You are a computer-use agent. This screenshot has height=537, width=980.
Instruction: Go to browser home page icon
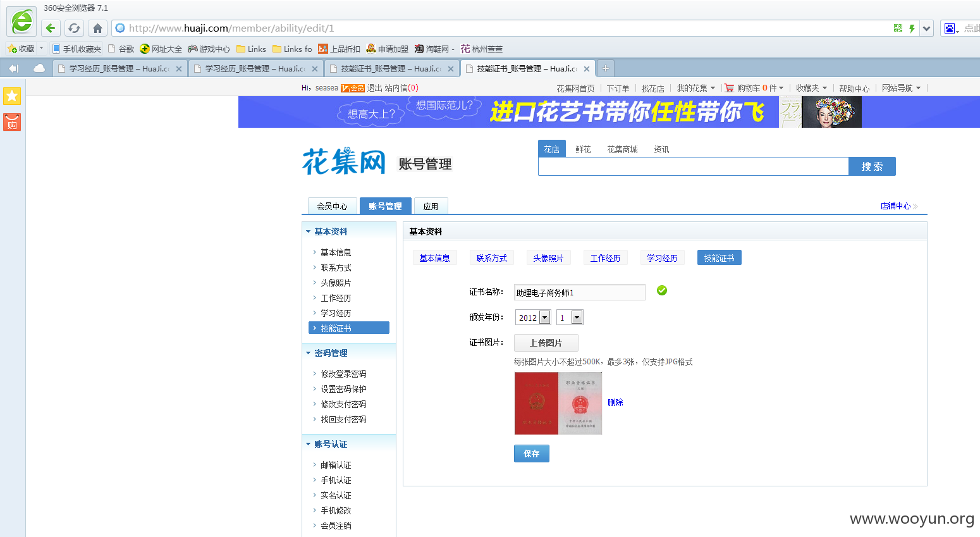pyautogui.click(x=97, y=28)
